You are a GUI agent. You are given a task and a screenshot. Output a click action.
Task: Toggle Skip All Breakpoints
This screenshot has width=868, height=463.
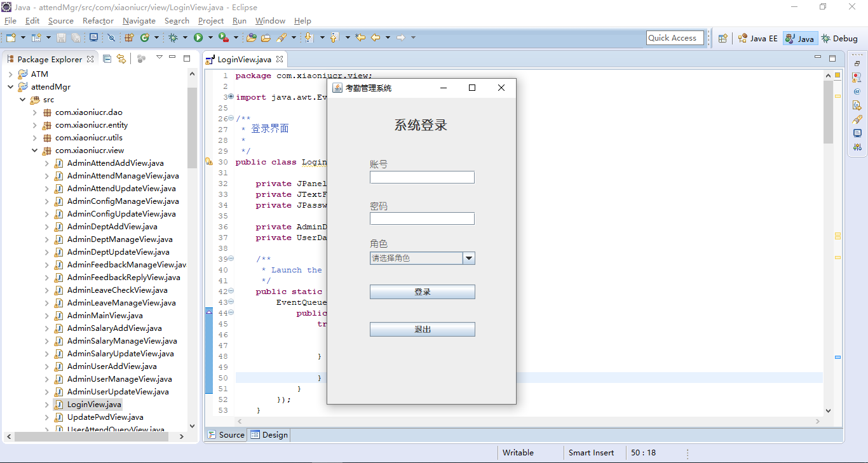[111, 37]
